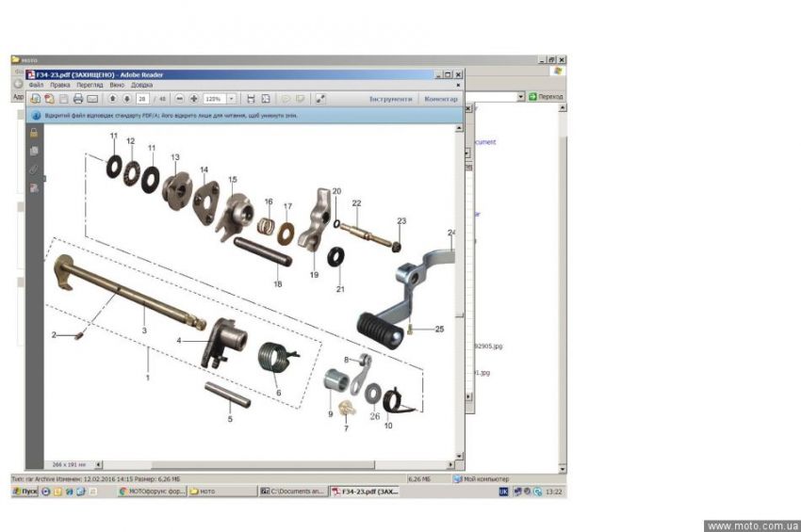Click the 13:22 clock in tray

(x=554, y=492)
